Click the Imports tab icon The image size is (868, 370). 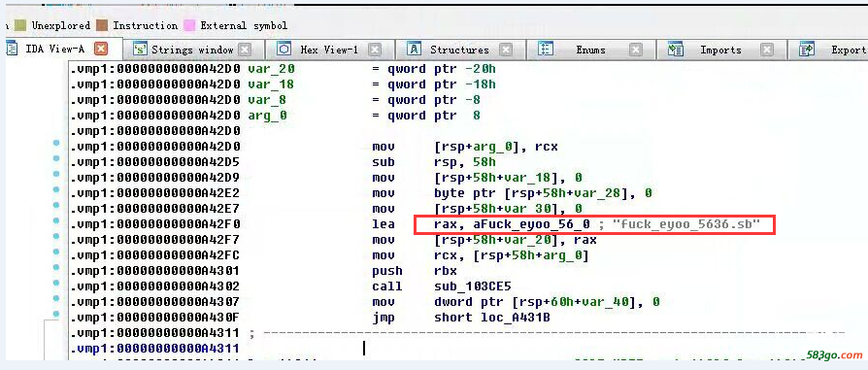pos(676,50)
